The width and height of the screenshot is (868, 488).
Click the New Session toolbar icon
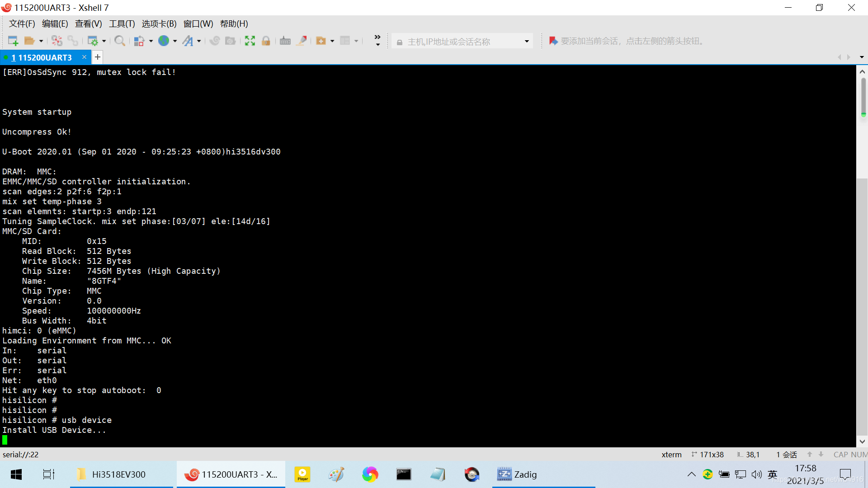(x=13, y=41)
